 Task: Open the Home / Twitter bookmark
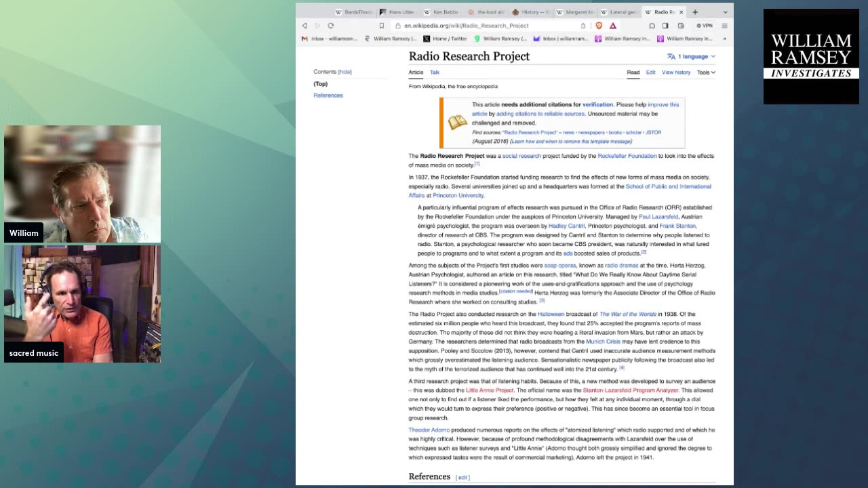(446, 39)
